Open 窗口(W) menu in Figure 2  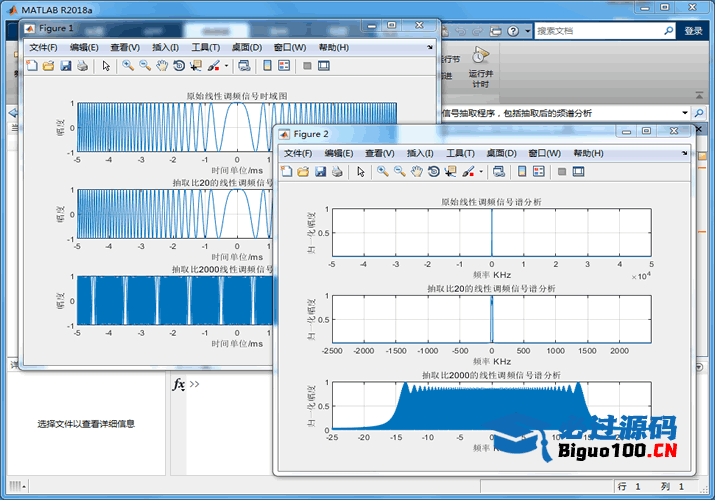(x=544, y=153)
